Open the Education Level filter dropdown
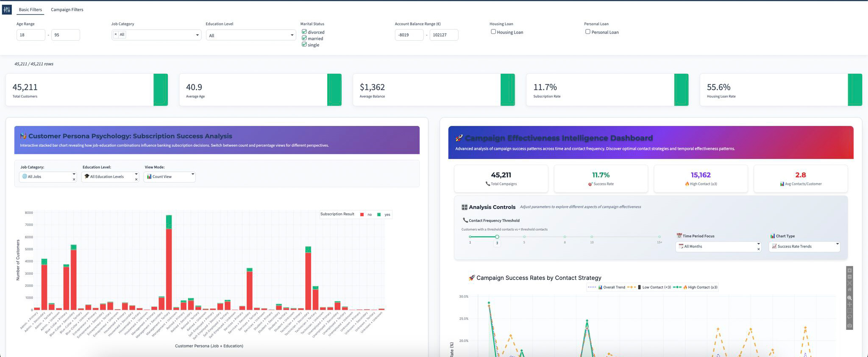The width and height of the screenshot is (868, 357). pos(250,35)
